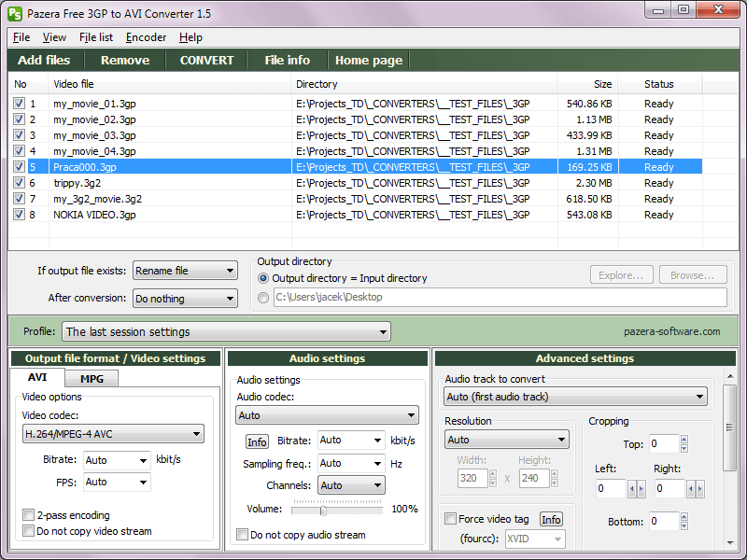747x560 pixels.
Task: Click Info next to Force video tag
Action: click(551, 519)
